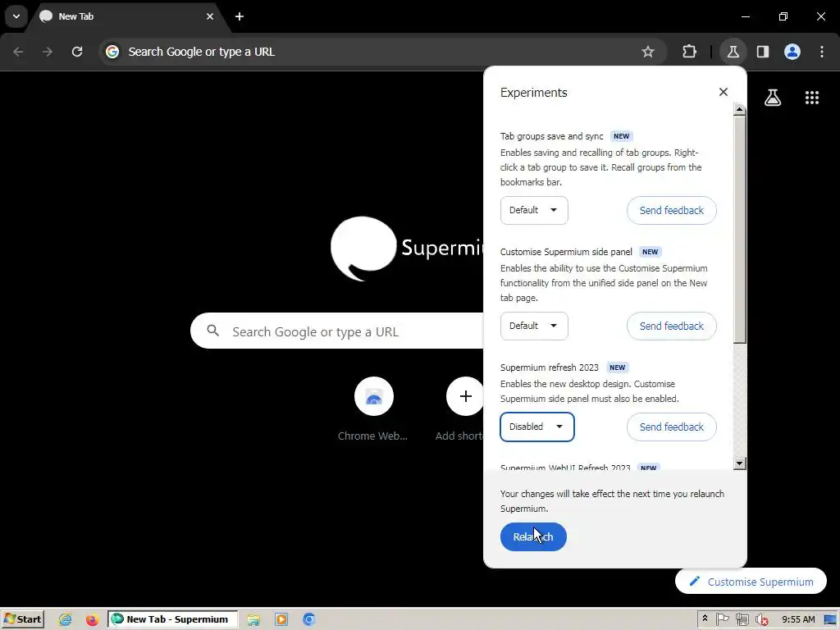Close the Experiments panel
The height and width of the screenshot is (630, 840).
click(724, 92)
